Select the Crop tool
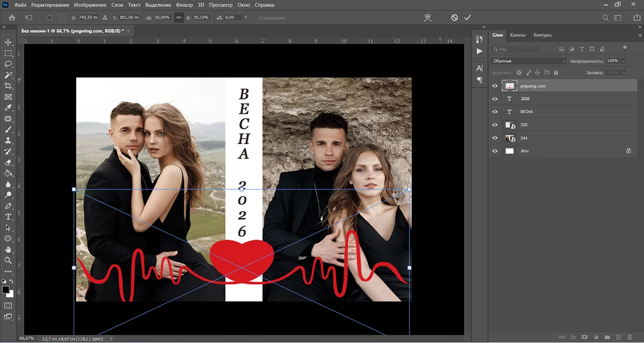Image resolution: width=644 pixels, height=343 pixels. coord(8,86)
